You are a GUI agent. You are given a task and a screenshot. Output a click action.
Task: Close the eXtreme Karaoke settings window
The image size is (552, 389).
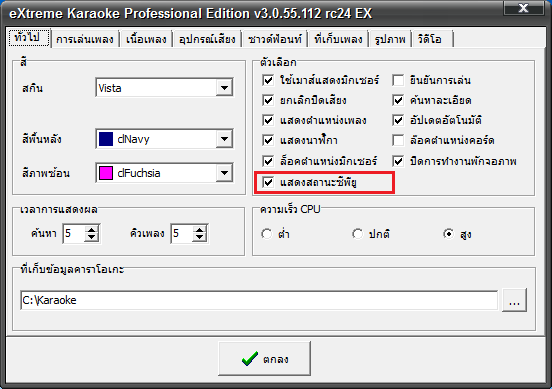[523, 8]
